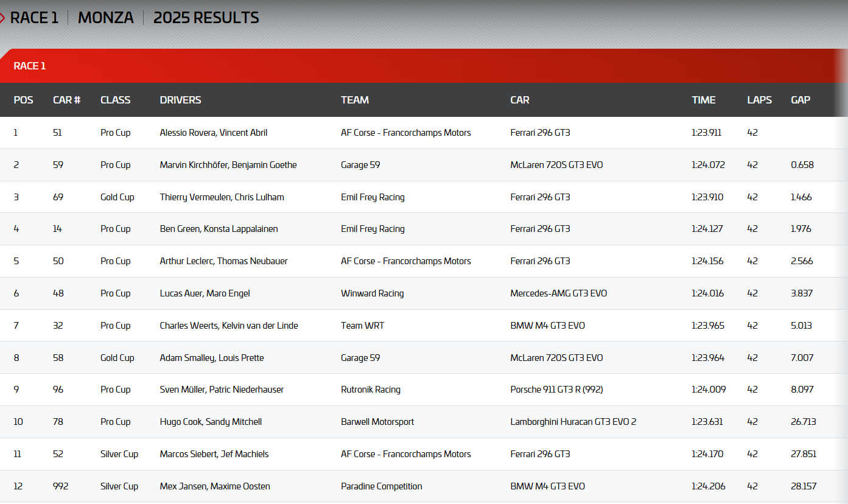Click team Barwell Motorsport

(377, 422)
